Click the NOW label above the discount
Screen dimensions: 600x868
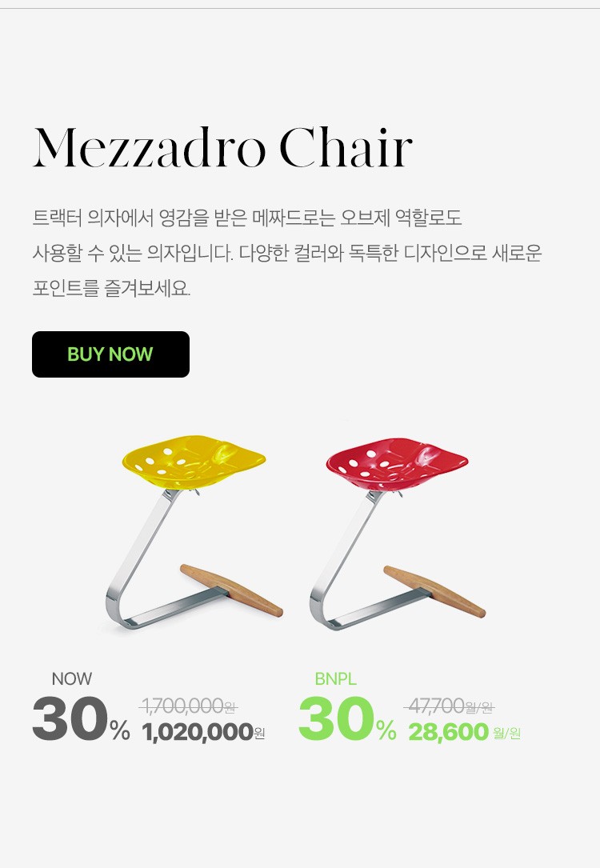click(x=71, y=678)
